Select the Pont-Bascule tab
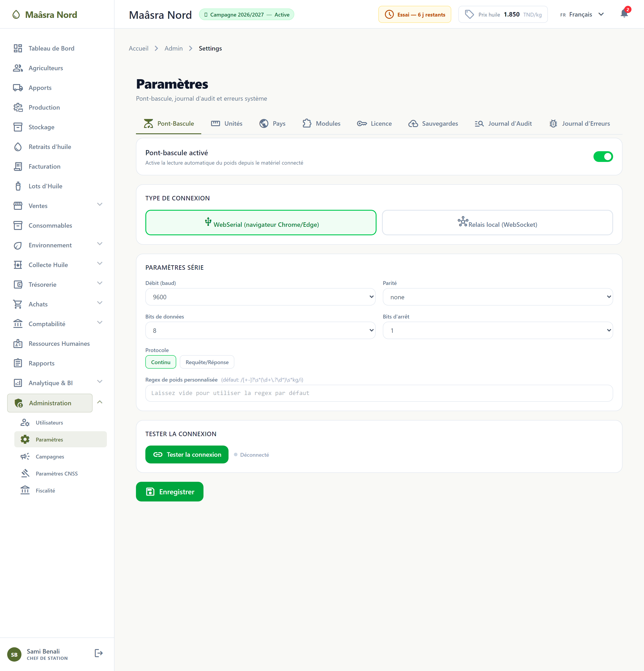The image size is (644, 671). [x=169, y=124]
